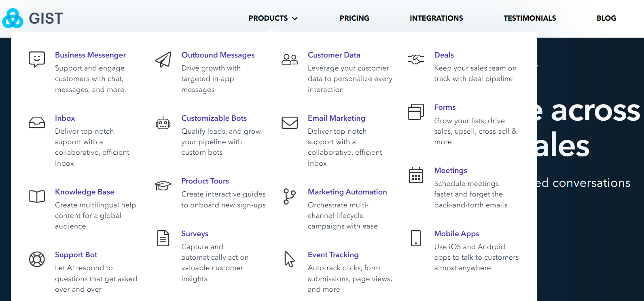
Task: Click the Outbound Messages paper plane icon
Action: [163, 60]
